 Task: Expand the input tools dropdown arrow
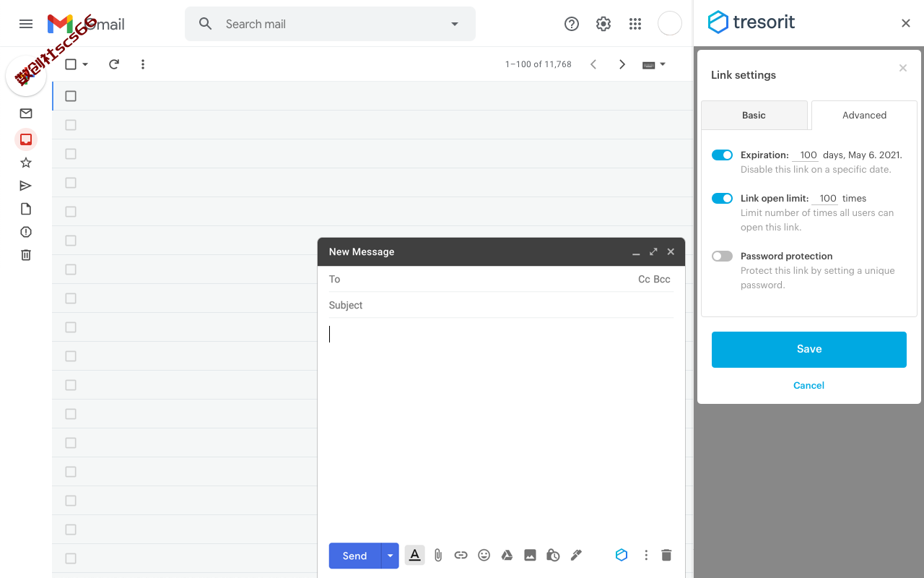pos(663,64)
